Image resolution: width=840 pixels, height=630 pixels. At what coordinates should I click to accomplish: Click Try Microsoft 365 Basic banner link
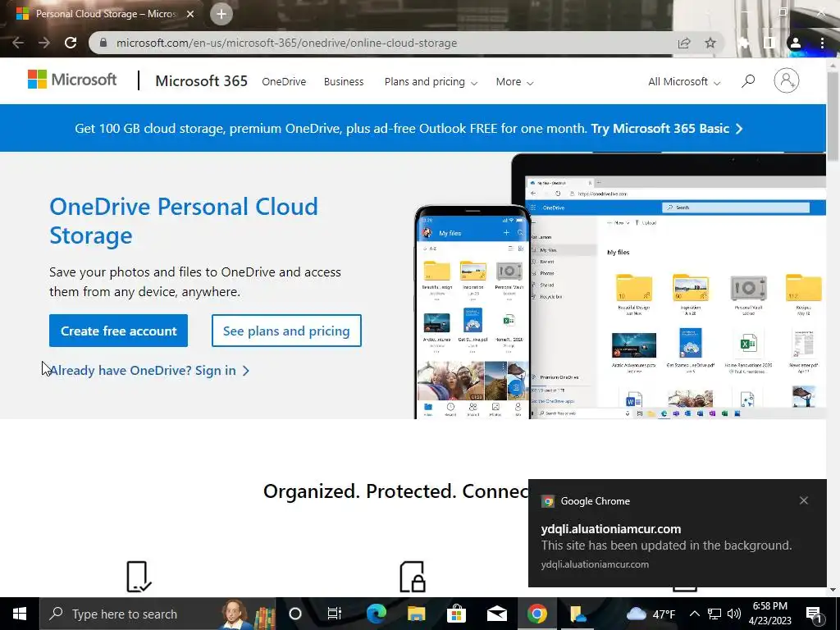pos(667,129)
